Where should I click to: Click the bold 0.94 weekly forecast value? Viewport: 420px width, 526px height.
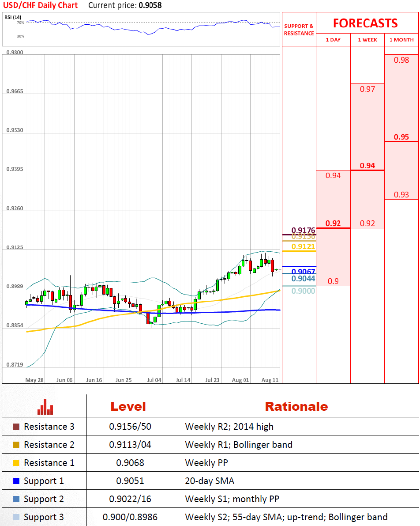pyautogui.click(x=367, y=166)
